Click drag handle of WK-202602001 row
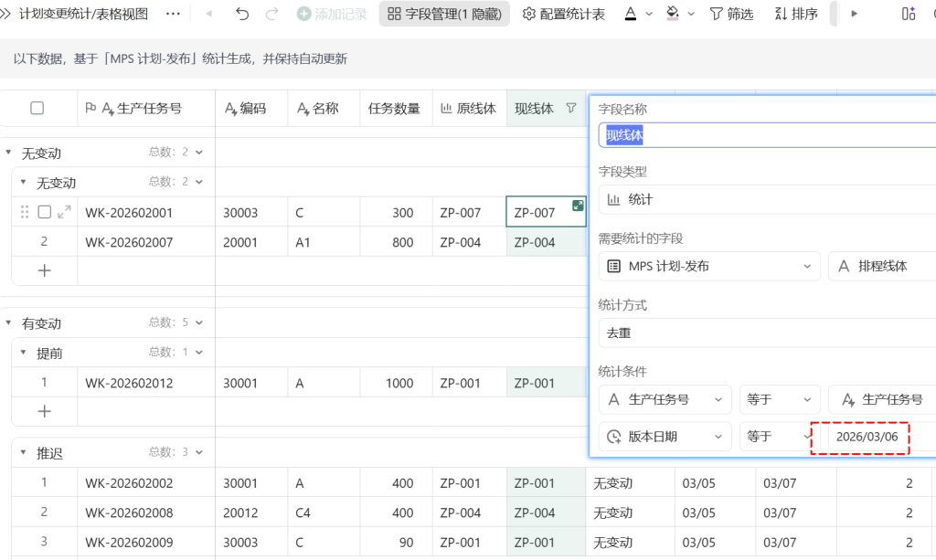This screenshot has width=936, height=560. tap(25, 212)
